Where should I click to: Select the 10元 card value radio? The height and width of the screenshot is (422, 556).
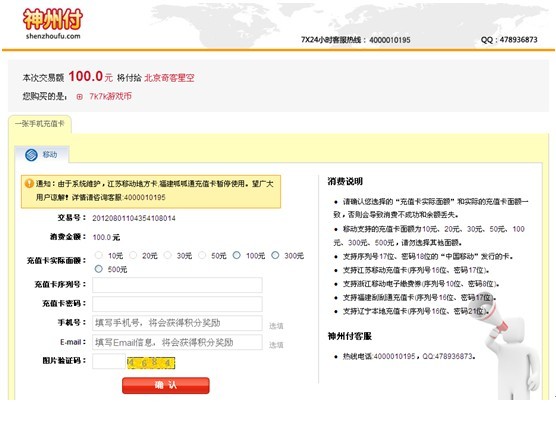click(99, 255)
